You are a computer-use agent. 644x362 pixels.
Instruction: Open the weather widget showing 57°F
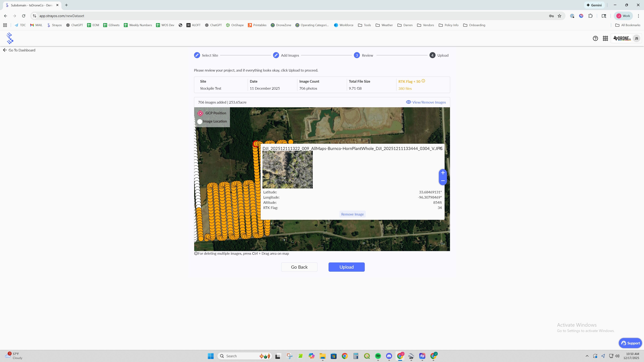pyautogui.click(x=14, y=356)
